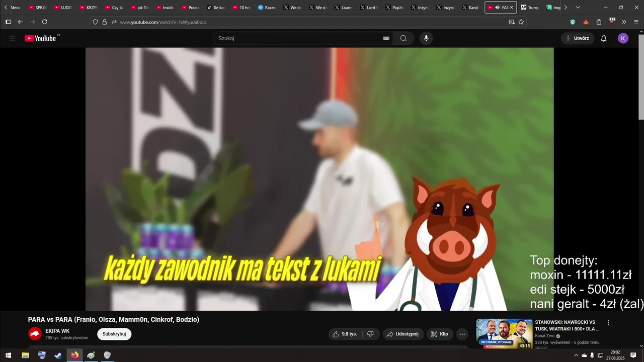Switch to the KRZY browser tab
Image resolution: width=644 pixels, height=362 pixels.
[89, 8]
